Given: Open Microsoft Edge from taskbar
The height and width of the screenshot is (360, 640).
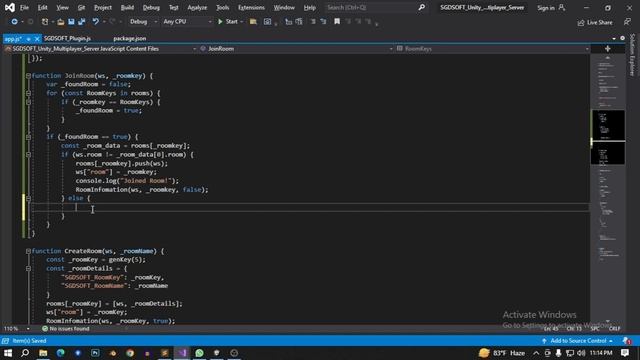Looking at the screenshot, I should coord(60,353).
